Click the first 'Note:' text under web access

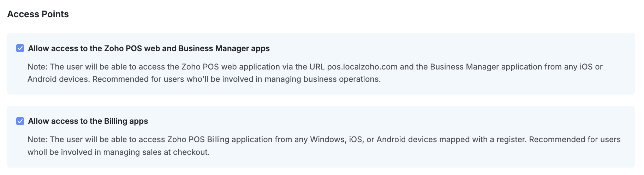(37, 67)
